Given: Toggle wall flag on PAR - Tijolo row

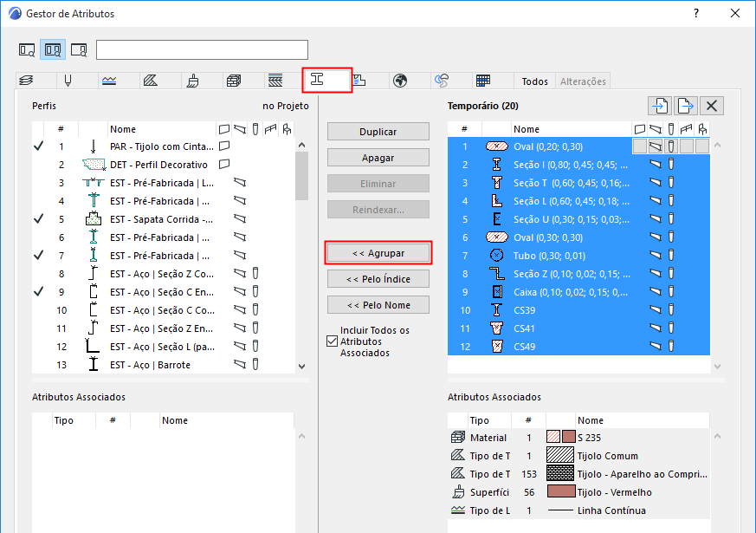Looking at the screenshot, I should tap(224, 146).
